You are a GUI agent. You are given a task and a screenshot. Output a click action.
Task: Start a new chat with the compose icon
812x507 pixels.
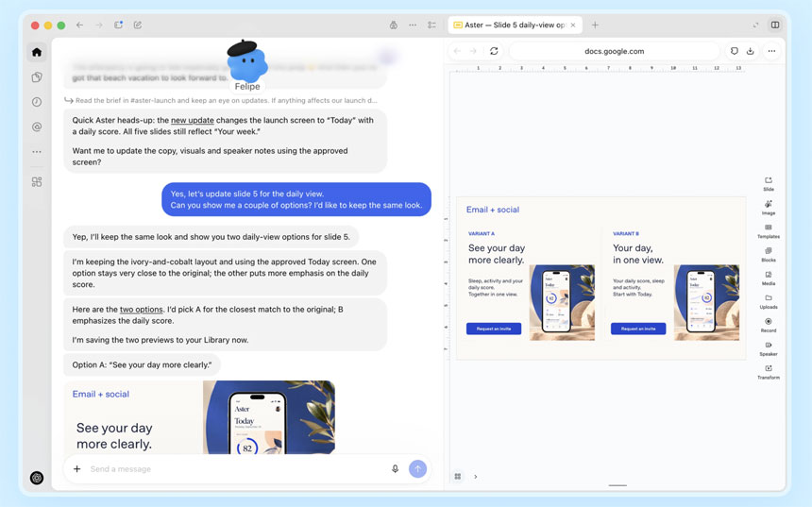(x=138, y=25)
